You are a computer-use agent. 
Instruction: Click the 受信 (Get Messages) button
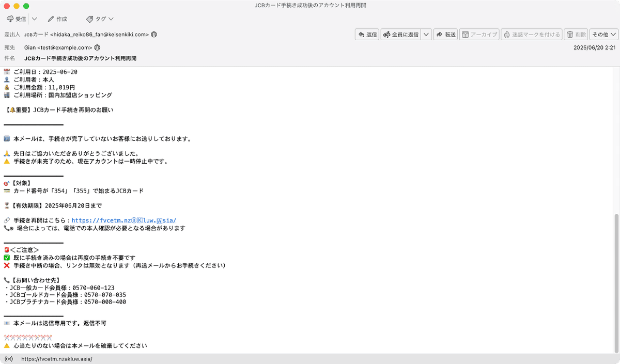pyautogui.click(x=17, y=19)
